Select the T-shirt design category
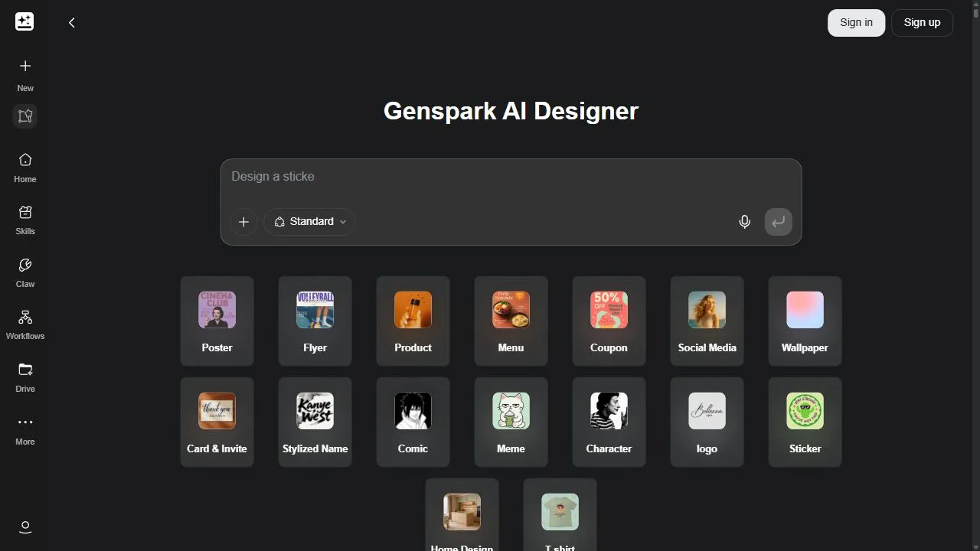 560,515
